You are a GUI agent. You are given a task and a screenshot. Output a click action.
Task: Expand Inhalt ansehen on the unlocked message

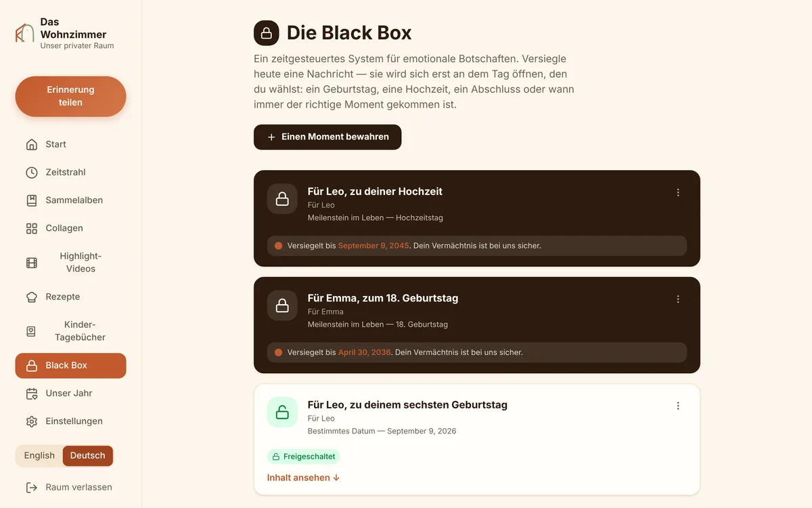click(x=303, y=478)
